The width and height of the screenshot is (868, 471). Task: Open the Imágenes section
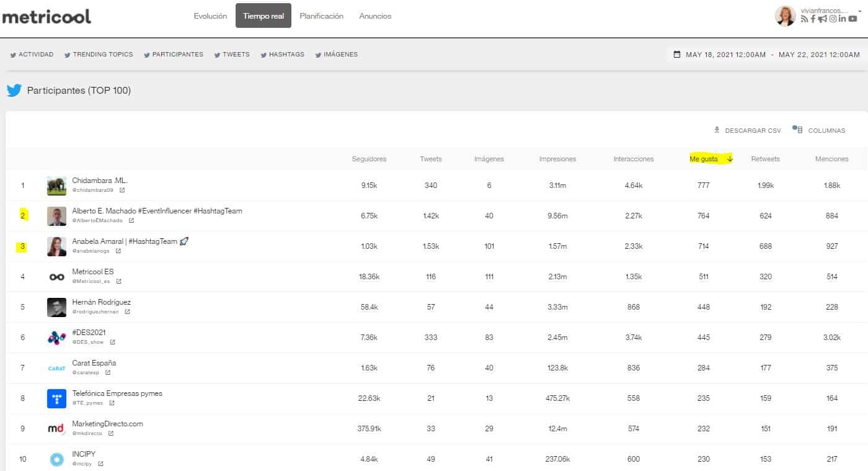point(336,55)
